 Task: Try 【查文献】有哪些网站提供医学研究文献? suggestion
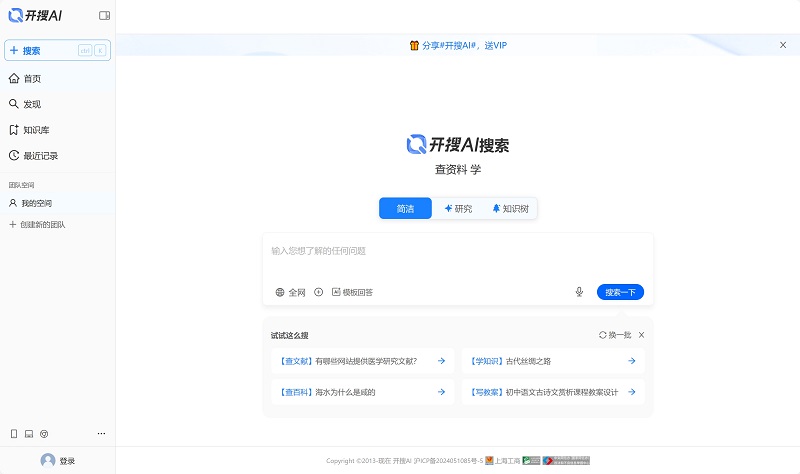tap(362, 361)
